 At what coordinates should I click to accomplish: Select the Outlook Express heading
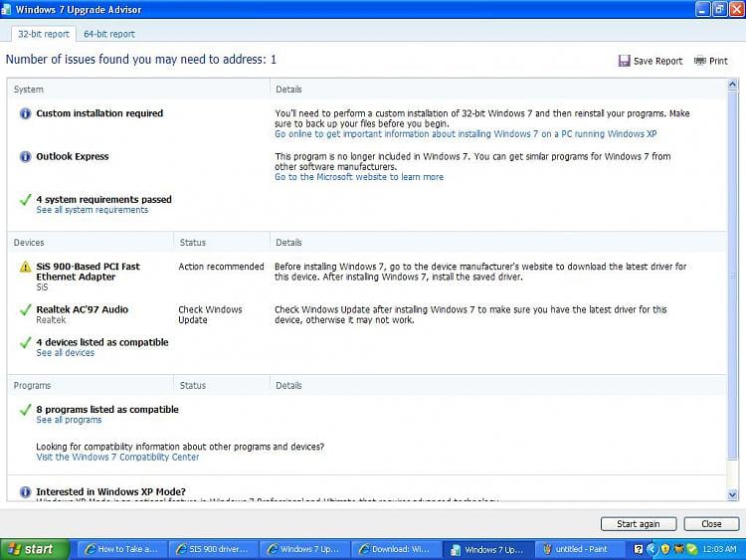[73, 156]
